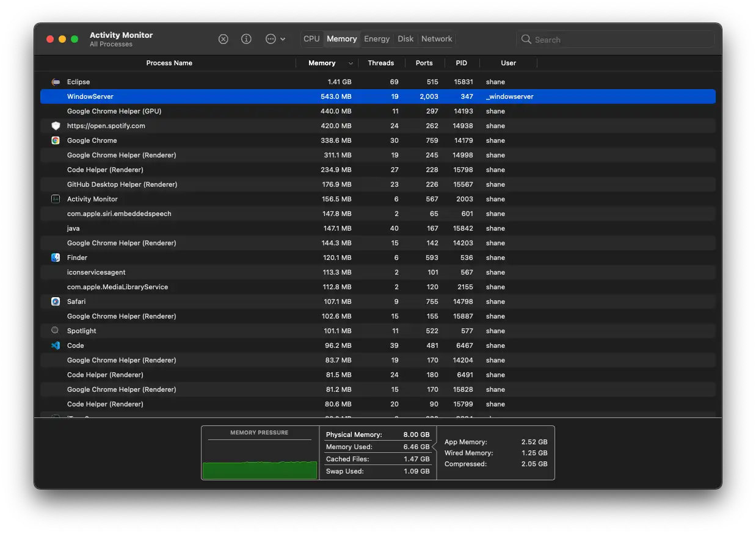Select the GitHub Desktop Helper (Renderer) row
Screen dimensions: 756x534
[x=378, y=184]
